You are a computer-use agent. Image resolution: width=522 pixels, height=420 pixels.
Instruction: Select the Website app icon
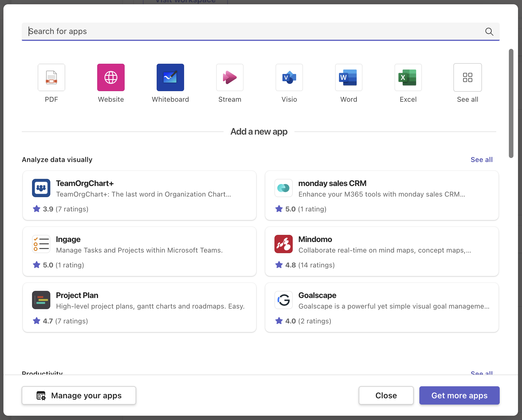click(111, 77)
